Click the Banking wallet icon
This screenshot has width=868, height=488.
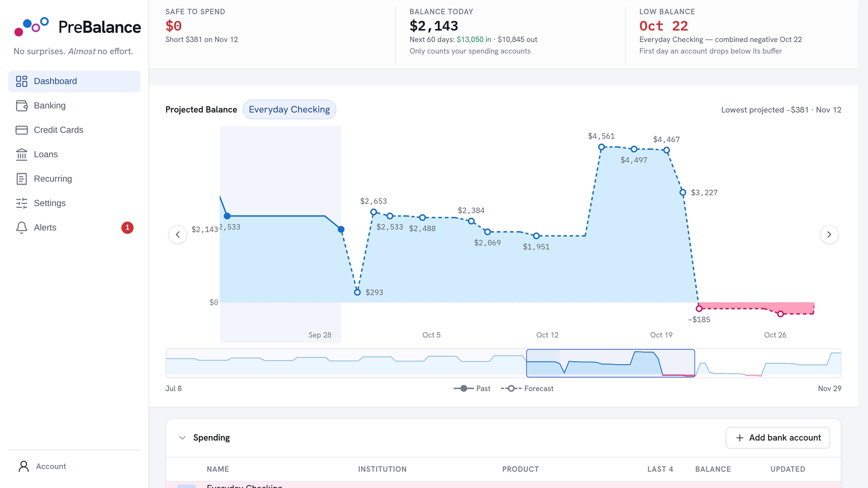tap(22, 106)
